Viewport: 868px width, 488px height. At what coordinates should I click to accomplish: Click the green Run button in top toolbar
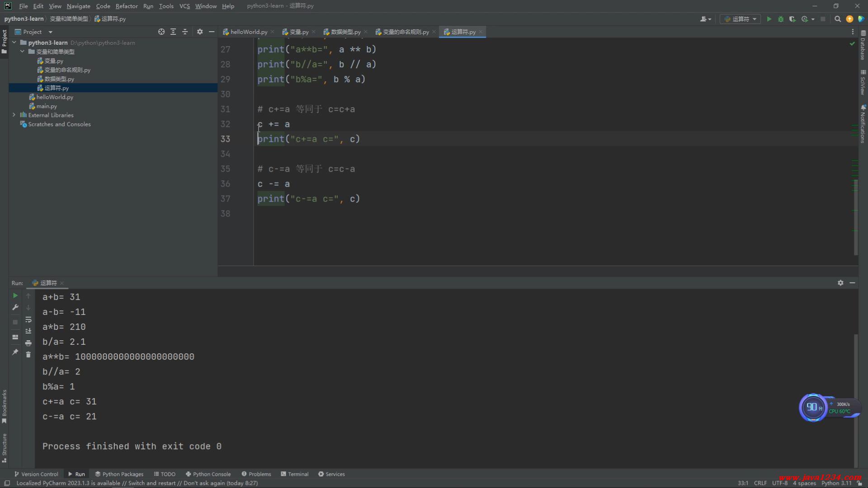[769, 19]
